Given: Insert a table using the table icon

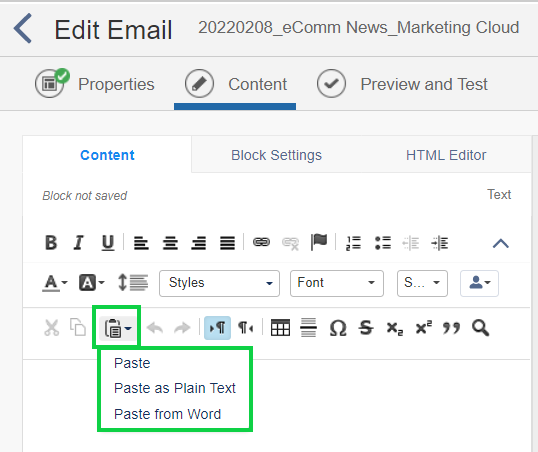Looking at the screenshot, I should [280, 328].
